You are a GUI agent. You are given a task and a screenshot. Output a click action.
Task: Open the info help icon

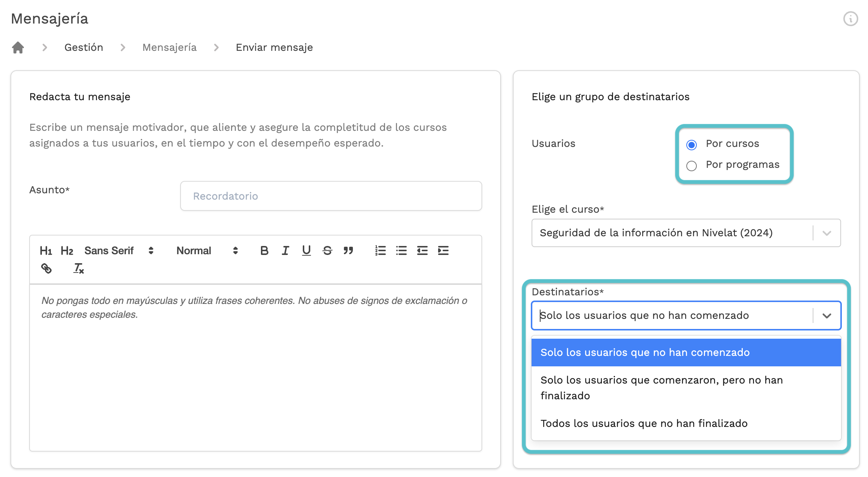[x=850, y=18]
